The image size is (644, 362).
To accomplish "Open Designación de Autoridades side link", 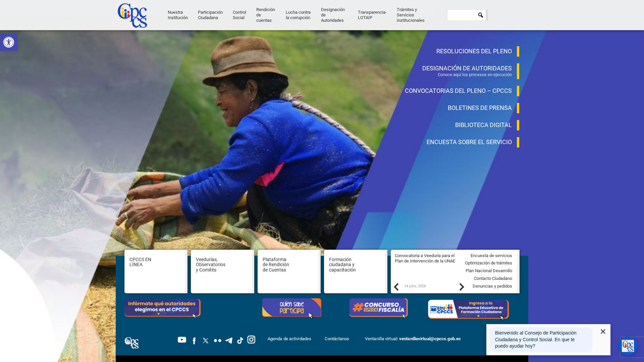I will [x=467, y=68].
